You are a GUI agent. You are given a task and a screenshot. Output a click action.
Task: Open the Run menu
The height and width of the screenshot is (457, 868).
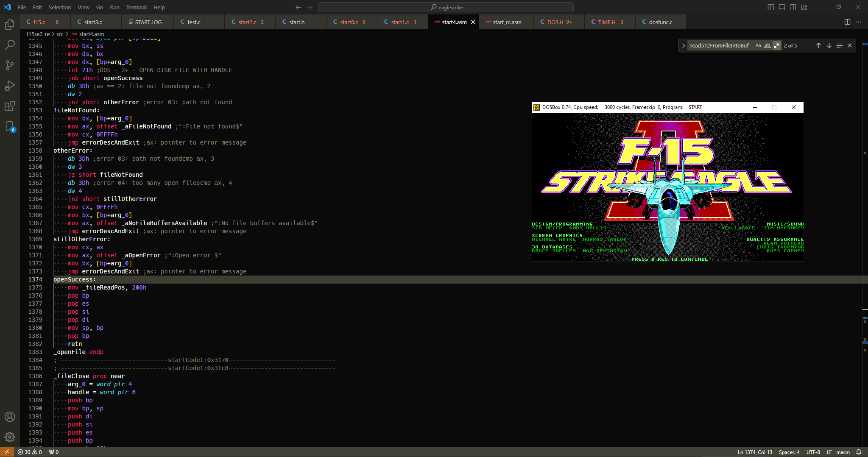[114, 7]
